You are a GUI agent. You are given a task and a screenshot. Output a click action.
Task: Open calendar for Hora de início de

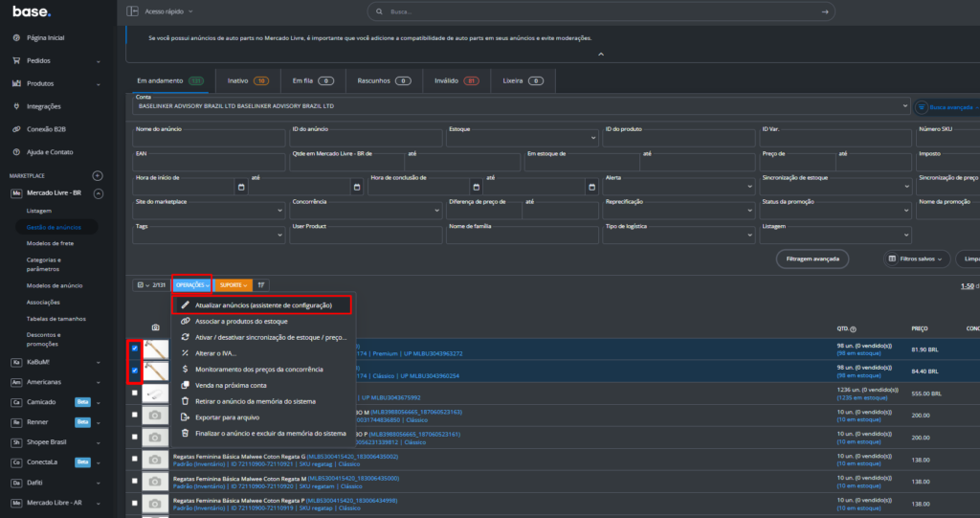tap(241, 187)
